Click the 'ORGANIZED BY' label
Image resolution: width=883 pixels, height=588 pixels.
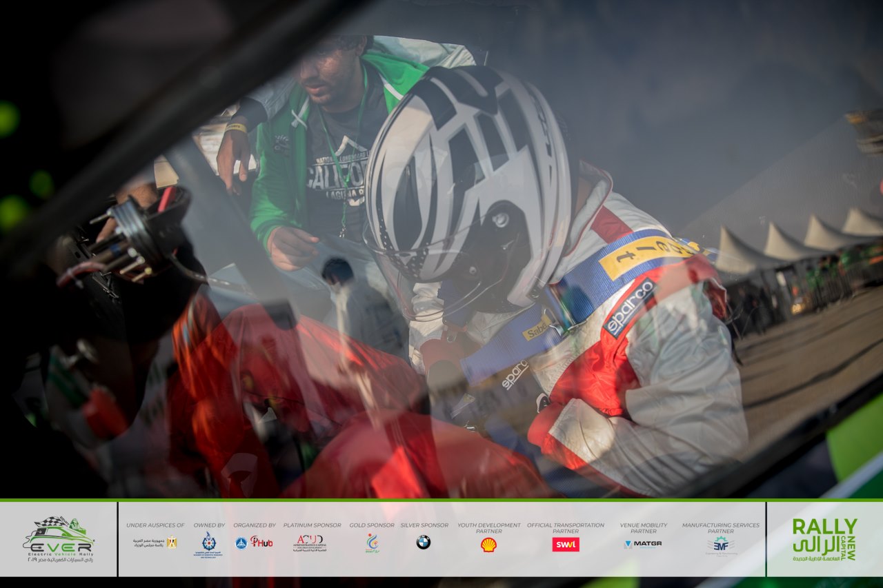coord(255,525)
